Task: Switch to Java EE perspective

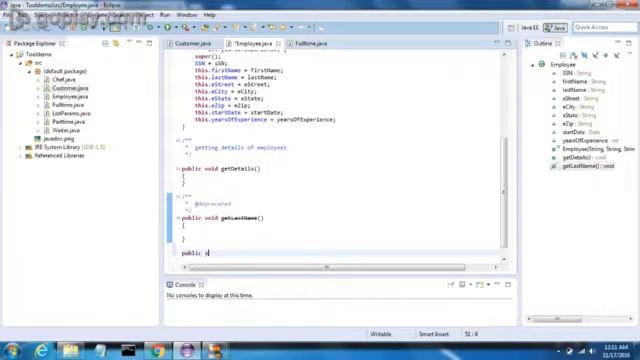Action: tap(530, 28)
